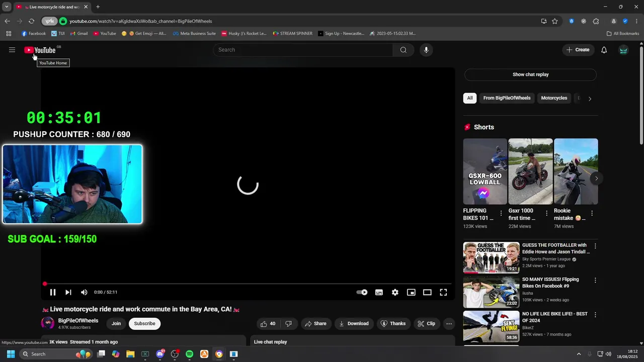Bookmark this page with star icon

pyautogui.click(x=555, y=21)
